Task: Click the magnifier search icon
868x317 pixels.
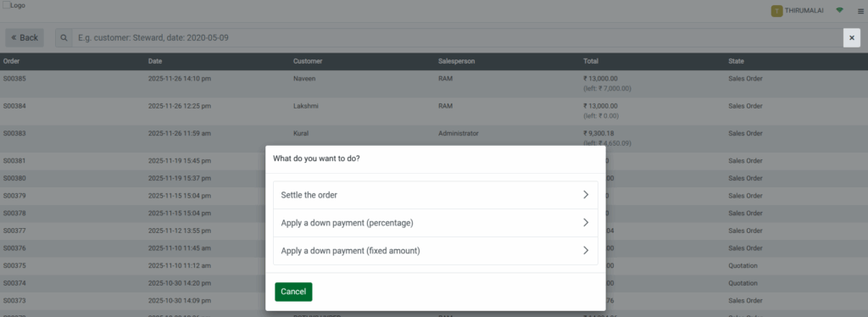Action: tap(64, 37)
